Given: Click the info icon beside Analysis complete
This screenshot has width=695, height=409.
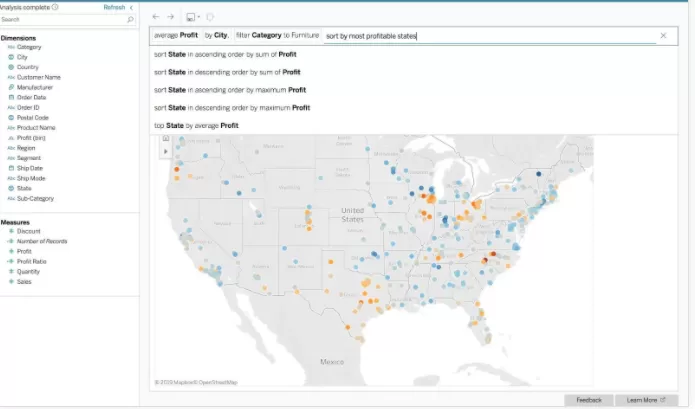Looking at the screenshot, I should tap(54, 7).
